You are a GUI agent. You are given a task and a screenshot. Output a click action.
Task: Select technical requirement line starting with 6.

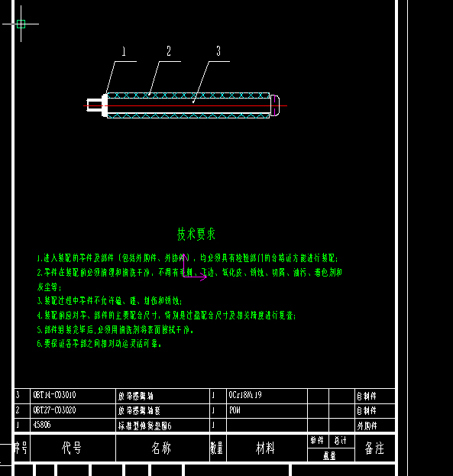point(99,344)
